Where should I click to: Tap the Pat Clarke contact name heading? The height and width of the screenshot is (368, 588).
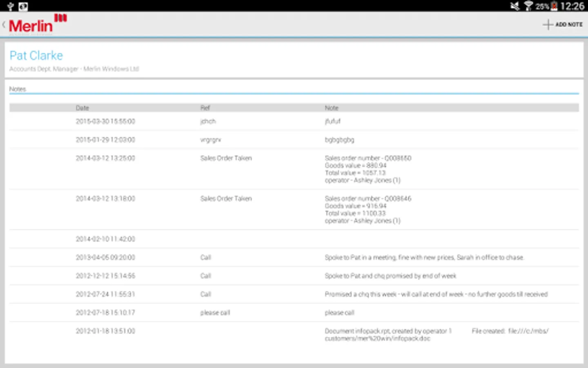pos(36,55)
